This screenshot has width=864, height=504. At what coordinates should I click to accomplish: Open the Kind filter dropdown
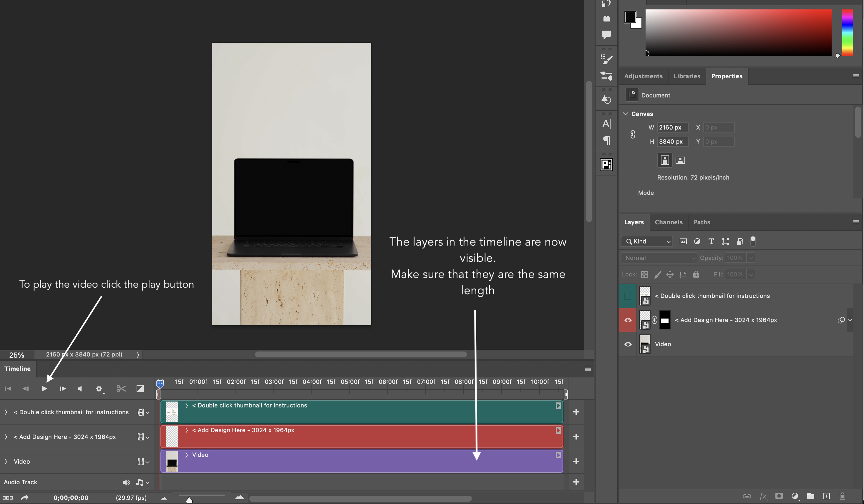pos(647,241)
